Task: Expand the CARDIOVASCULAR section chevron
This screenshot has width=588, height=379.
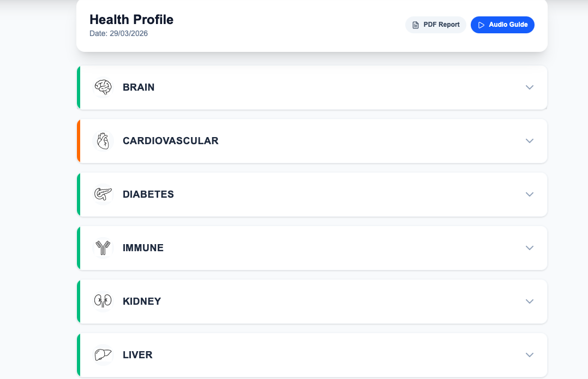Action: (x=529, y=140)
